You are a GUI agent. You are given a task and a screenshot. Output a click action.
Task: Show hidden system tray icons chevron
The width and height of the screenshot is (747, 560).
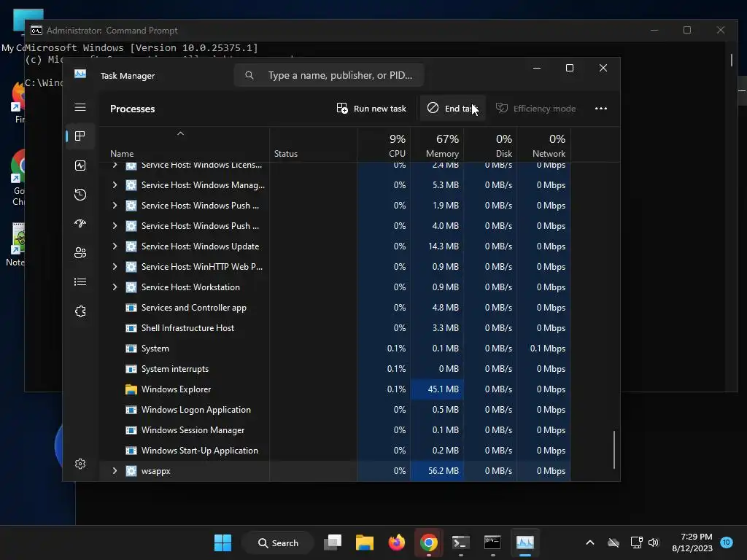click(x=589, y=542)
